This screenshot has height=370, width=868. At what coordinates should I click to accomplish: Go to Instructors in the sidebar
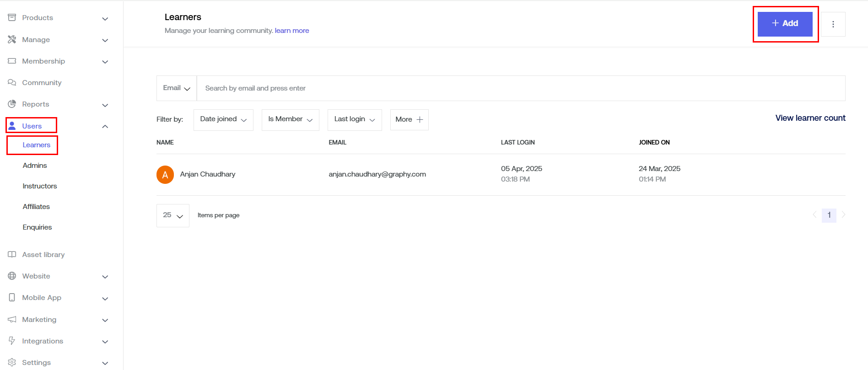[40, 186]
